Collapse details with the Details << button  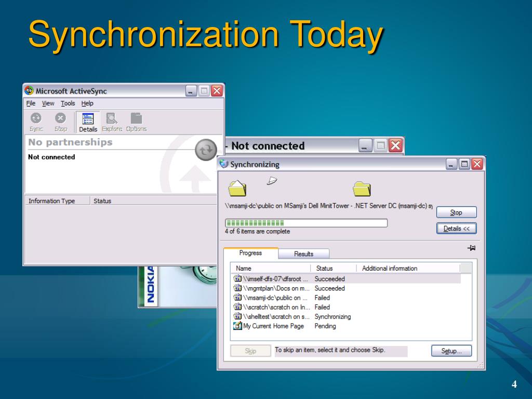pyautogui.click(x=456, y=229)
